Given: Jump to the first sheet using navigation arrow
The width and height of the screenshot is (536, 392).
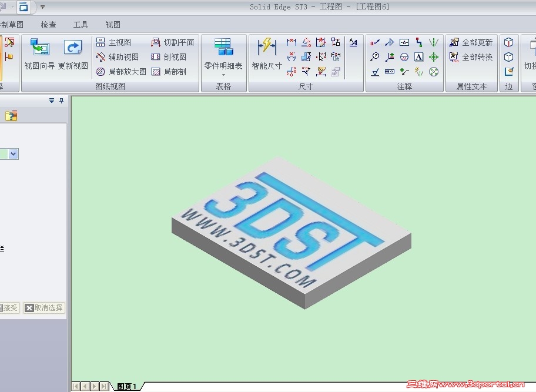Looking at the screenshot, I should point(76,387).
